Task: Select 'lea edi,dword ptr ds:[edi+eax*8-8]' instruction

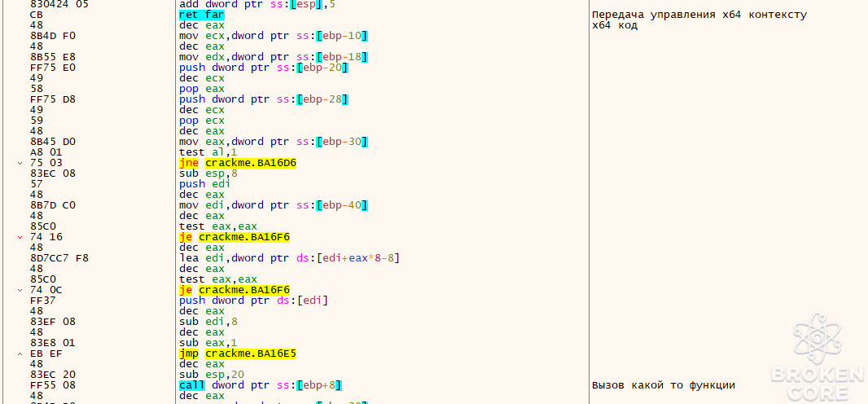Action: tap(290, 258)
